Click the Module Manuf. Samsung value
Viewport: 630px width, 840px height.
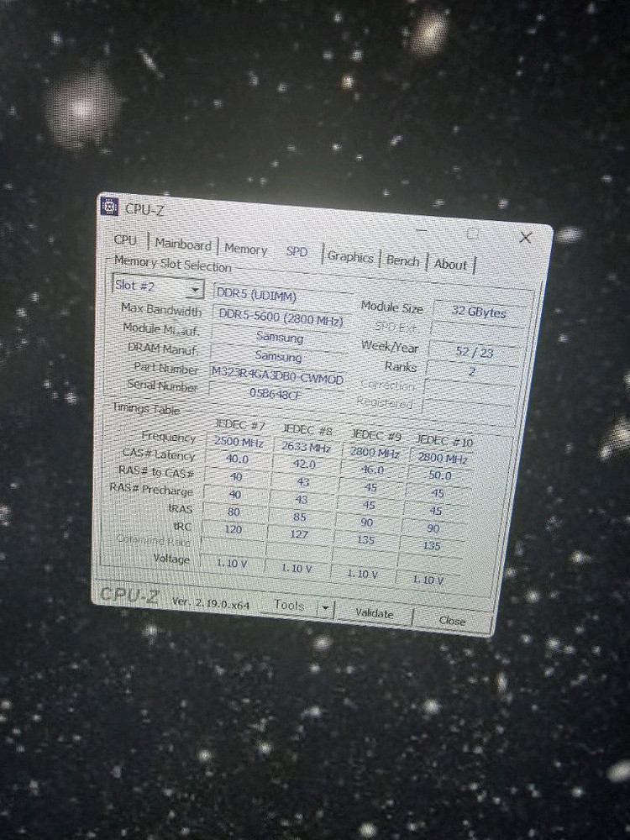click(279, 337)
